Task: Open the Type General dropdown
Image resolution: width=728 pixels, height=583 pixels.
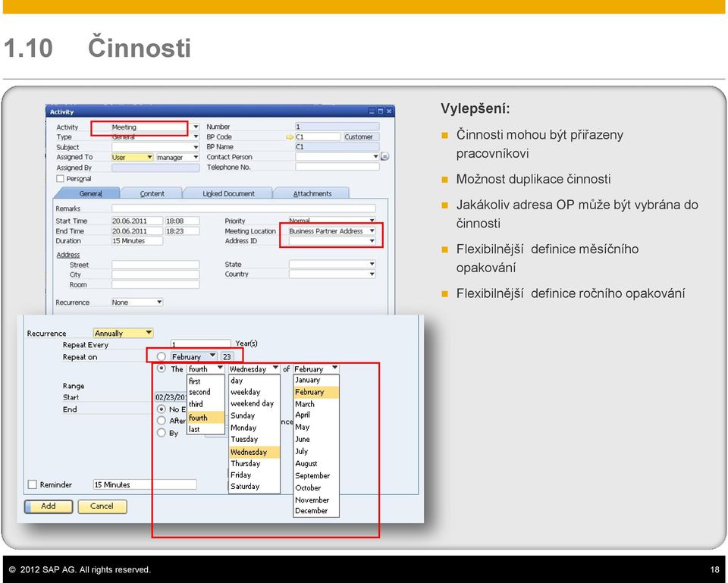Action: tap(196, 137)
